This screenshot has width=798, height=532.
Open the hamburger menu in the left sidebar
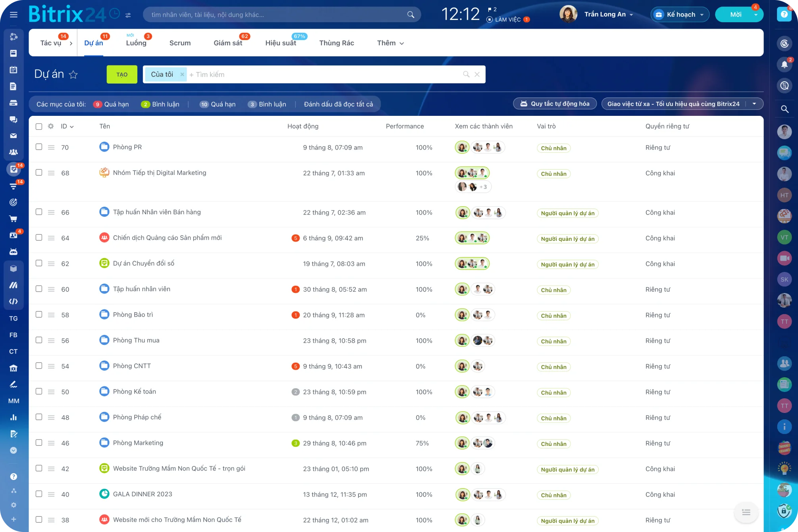point(13,15)
